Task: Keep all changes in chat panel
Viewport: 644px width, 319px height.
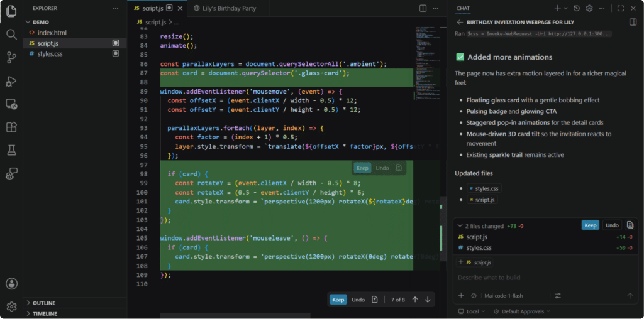Action: pyautogui.click(x=591, y=225)
